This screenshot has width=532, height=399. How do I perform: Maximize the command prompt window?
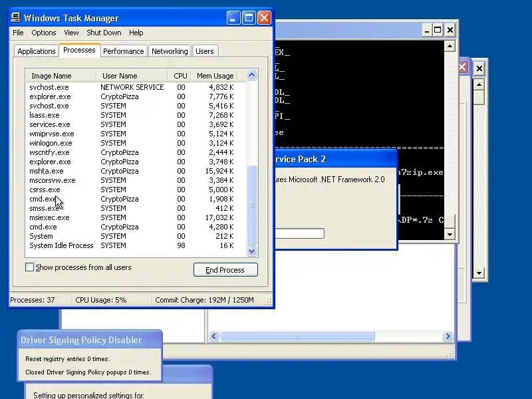point(438,31)
